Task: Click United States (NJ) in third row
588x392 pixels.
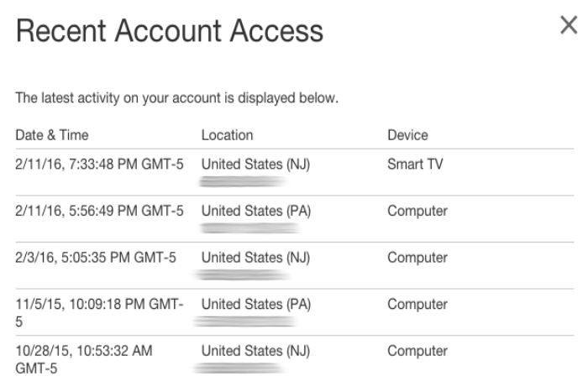Action: (255, 258)
